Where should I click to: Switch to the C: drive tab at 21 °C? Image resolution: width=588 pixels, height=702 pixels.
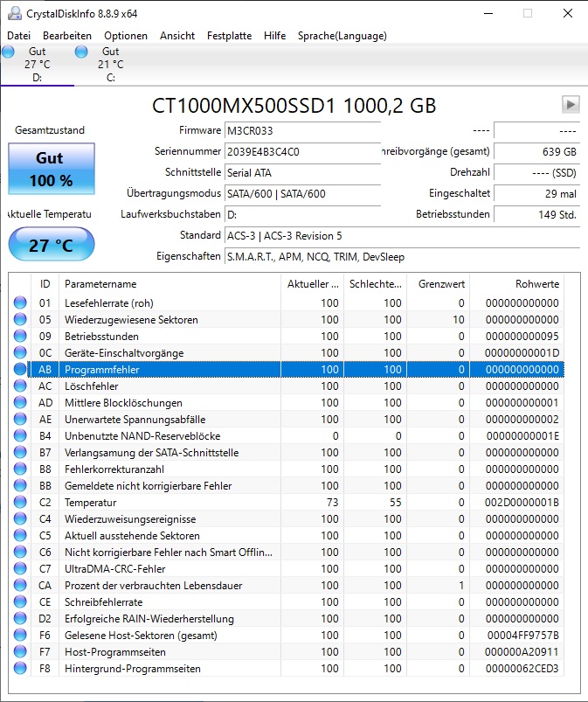(111, 65)
